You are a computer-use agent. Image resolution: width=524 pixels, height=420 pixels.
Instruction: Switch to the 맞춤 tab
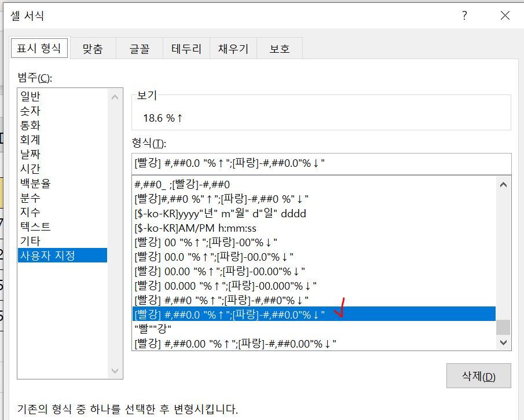(93, 49)
